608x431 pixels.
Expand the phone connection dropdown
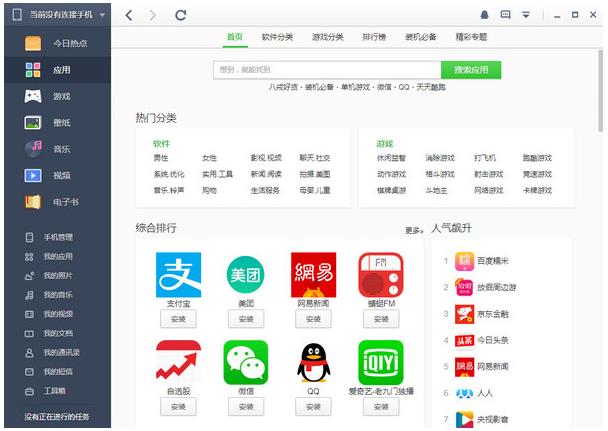pyautogui.click(x=102, y=16)
